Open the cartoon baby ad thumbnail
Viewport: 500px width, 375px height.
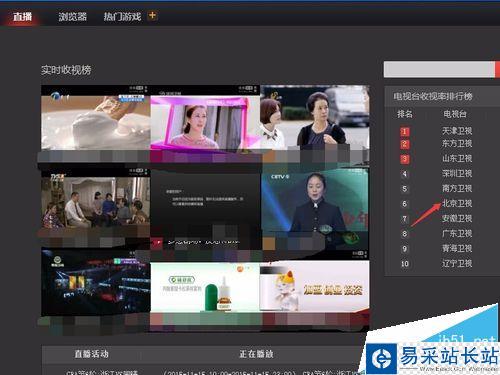pos(315,286)
